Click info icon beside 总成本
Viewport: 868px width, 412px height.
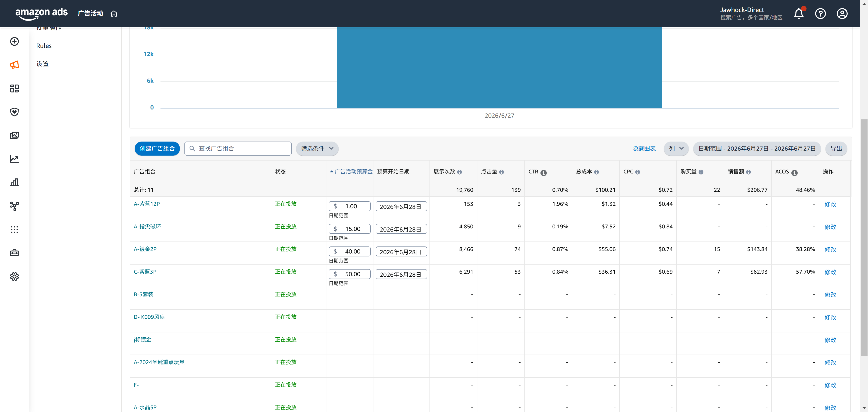point(597,172)
